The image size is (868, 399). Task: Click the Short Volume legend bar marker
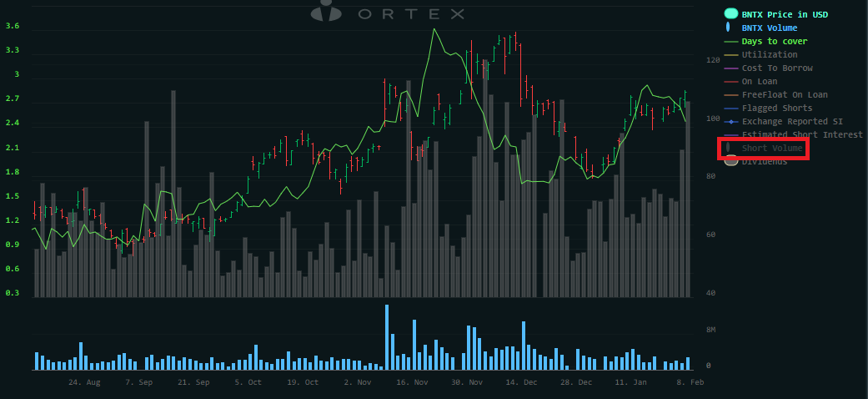tap(730, 149)
